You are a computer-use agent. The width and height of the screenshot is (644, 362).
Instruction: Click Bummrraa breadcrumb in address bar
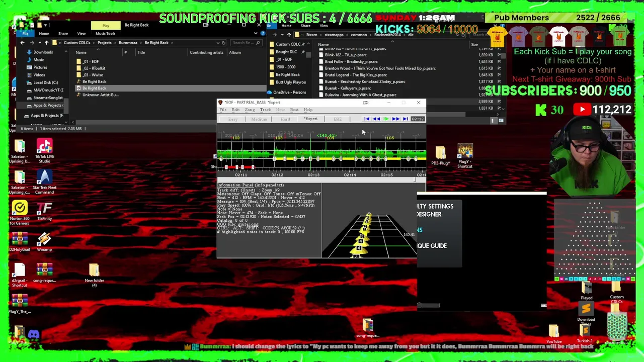[x=128, y=43]
